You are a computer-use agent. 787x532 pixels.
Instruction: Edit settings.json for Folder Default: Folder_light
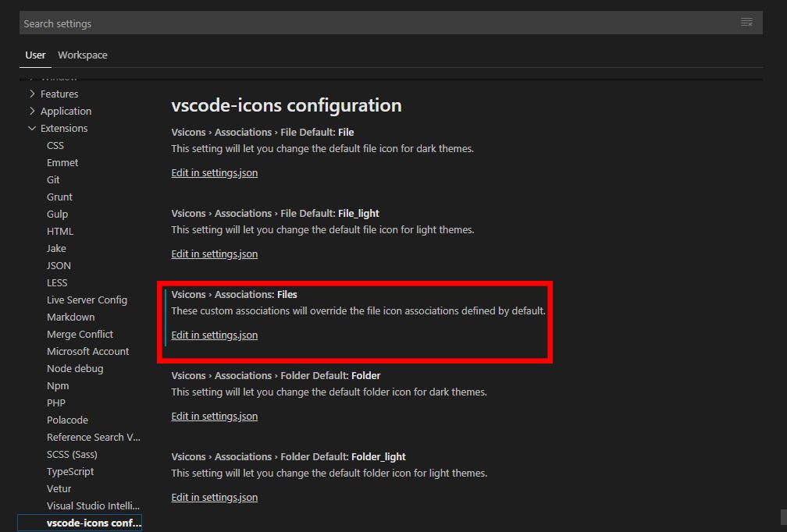click(x=214, y=497)
